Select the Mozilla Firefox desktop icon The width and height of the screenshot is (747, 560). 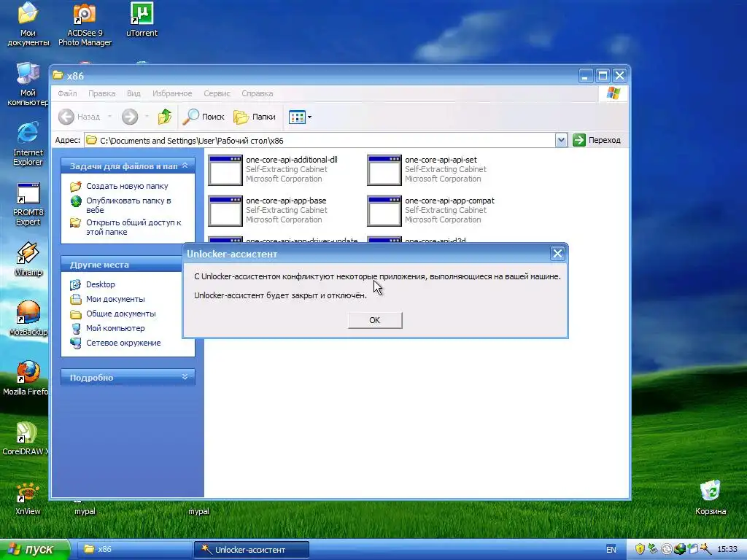coord(28,372)
